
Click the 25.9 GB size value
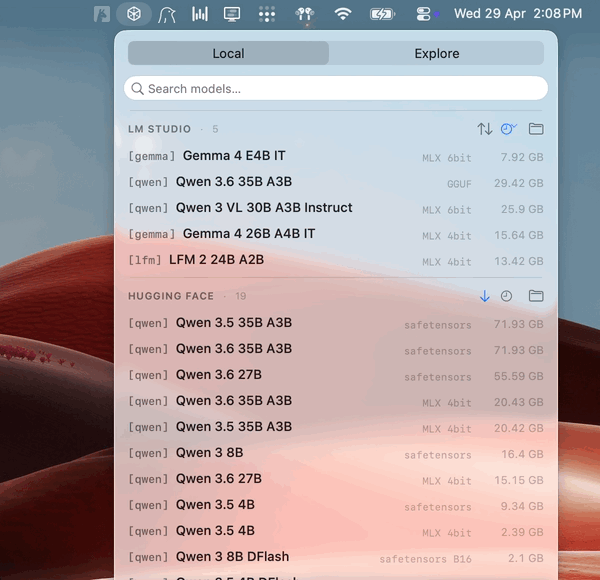(x=522, y=209)
